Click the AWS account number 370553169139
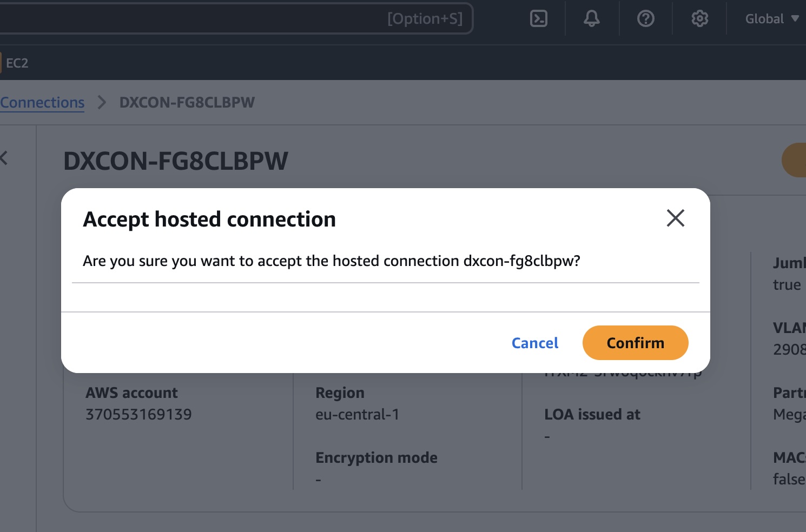Image resolution: width=806 pixels, height=532 pixels. 138,415
